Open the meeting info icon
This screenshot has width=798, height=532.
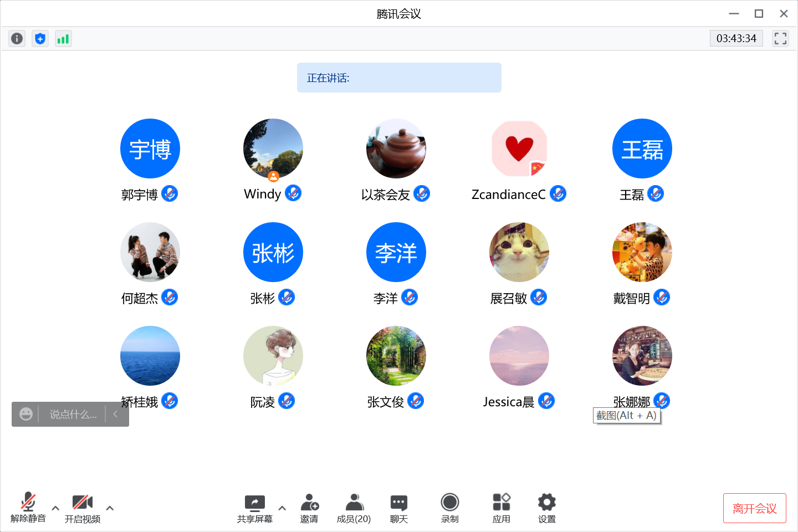(x=17, y=38)
